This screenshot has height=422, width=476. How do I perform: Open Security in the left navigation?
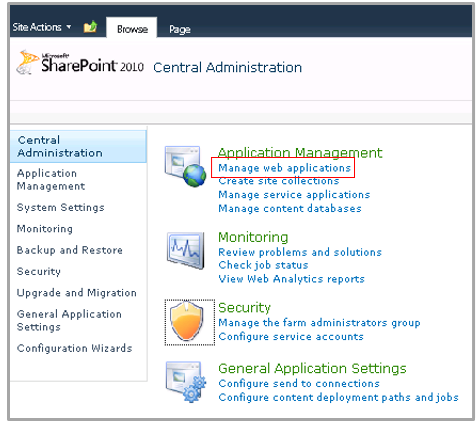click(x=39, y=271)
